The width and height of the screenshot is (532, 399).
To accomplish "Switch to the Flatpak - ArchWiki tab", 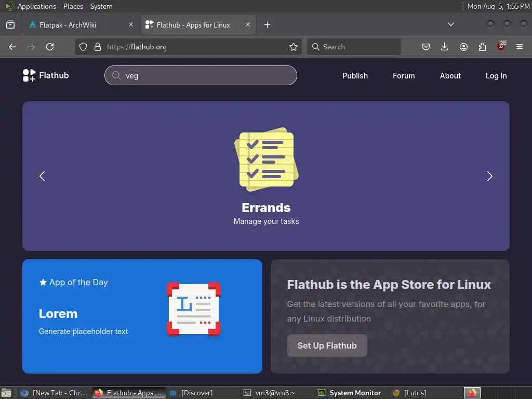I will click(x=81, y=25).
